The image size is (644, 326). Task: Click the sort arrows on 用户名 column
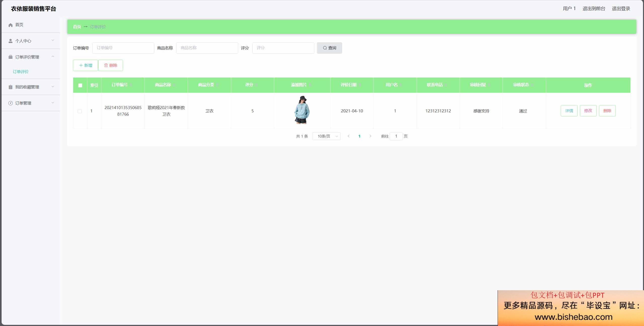pyautogui.click(x=401, y=85)
